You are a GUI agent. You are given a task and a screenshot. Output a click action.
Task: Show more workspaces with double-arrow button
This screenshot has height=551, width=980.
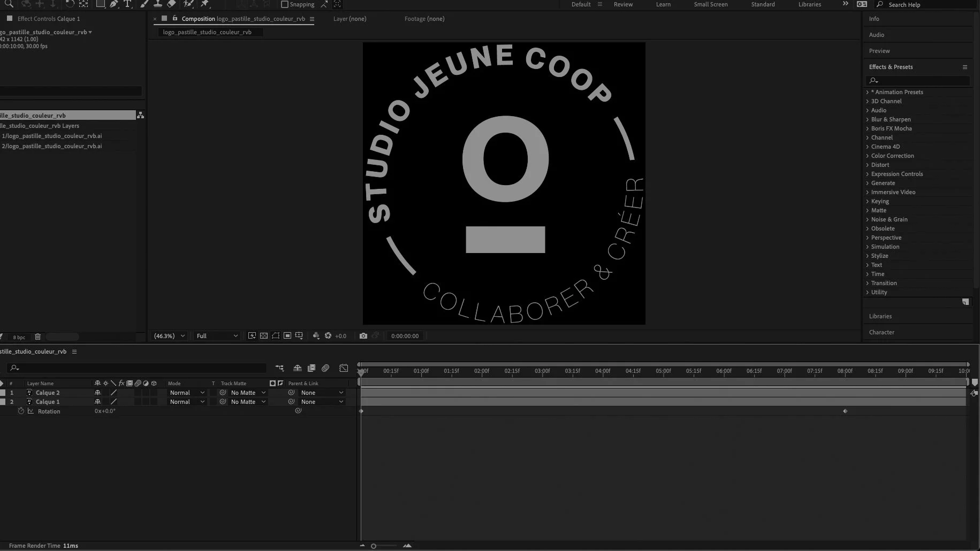tap(846, 4)
